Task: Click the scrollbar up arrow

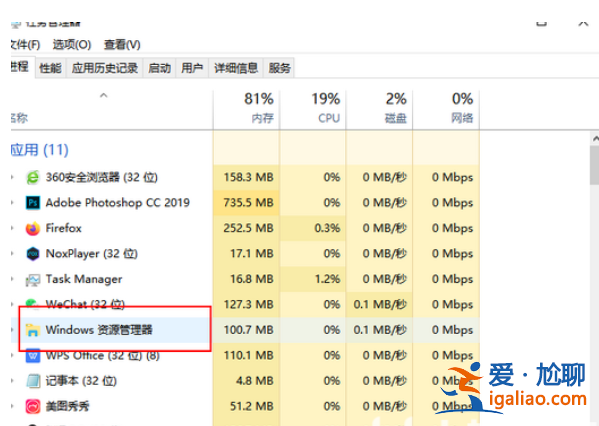Action: 595,139
